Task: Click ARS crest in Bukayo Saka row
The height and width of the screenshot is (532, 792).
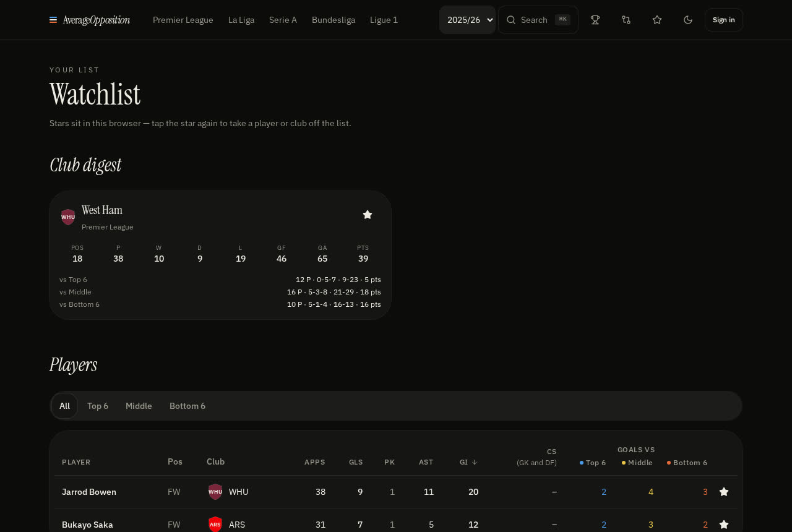Action: (215, 525)
